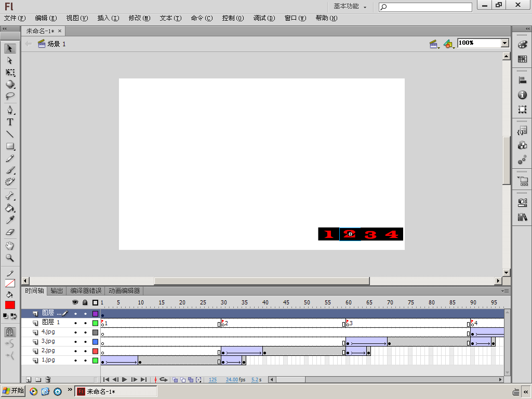Open the red fill color swatch
Image resolution: width=532 pixels, height=399 pixels.
10,304
